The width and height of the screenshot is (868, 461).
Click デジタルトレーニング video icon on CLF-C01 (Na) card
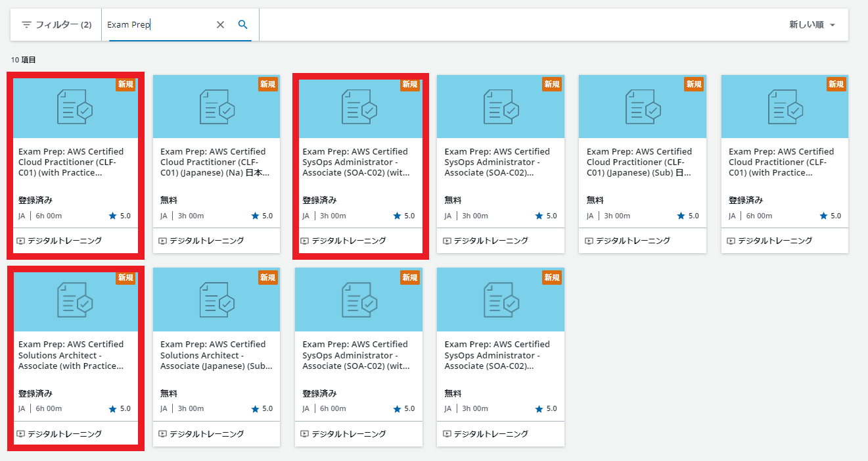pos(162,241)
